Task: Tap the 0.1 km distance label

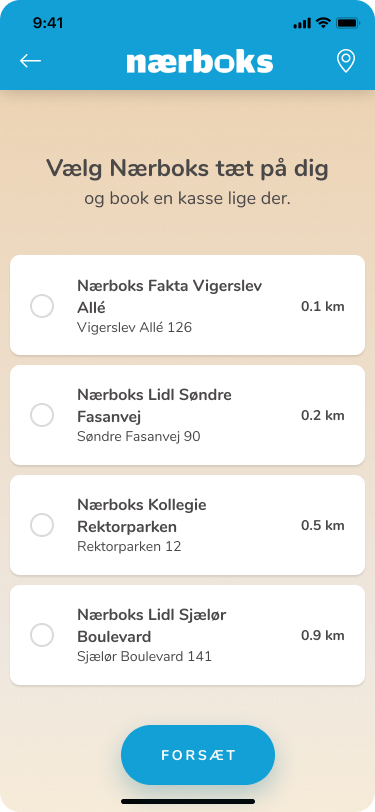Action: (323, 306)
